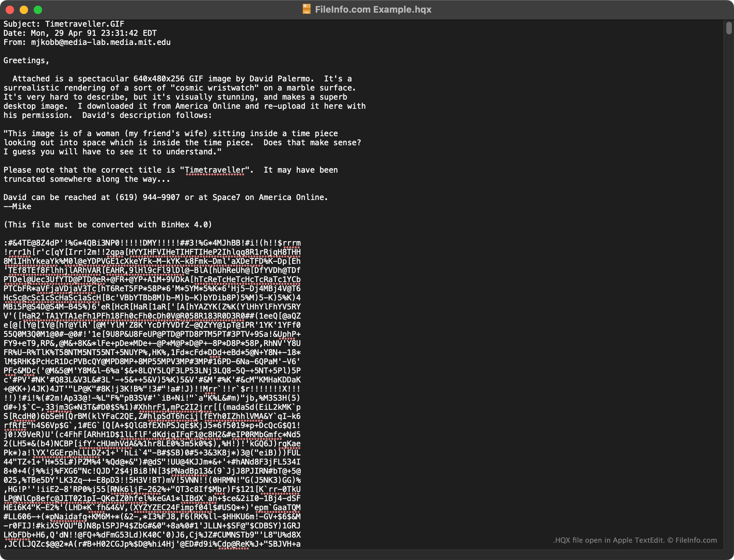The width and height of the screenshot is (734, 560).
Task: Click the window title FileInfo.com Example.hqx
Action: pos(373,9)
